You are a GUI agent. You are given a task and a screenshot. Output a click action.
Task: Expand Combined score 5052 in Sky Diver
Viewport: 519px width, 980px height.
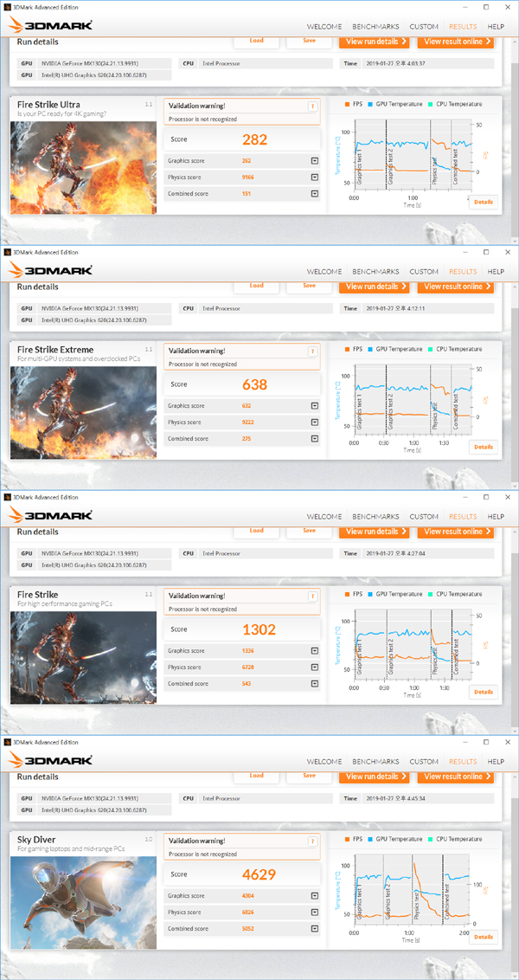point(314,929)
